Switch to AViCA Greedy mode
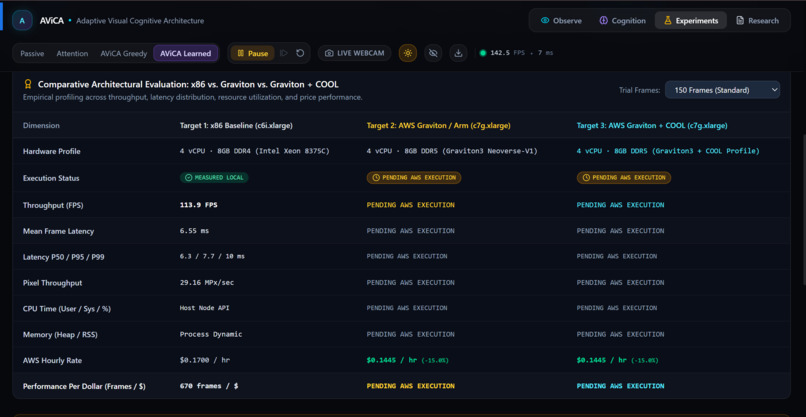Viewport: 806px width, 417px height. coord(123,53)
